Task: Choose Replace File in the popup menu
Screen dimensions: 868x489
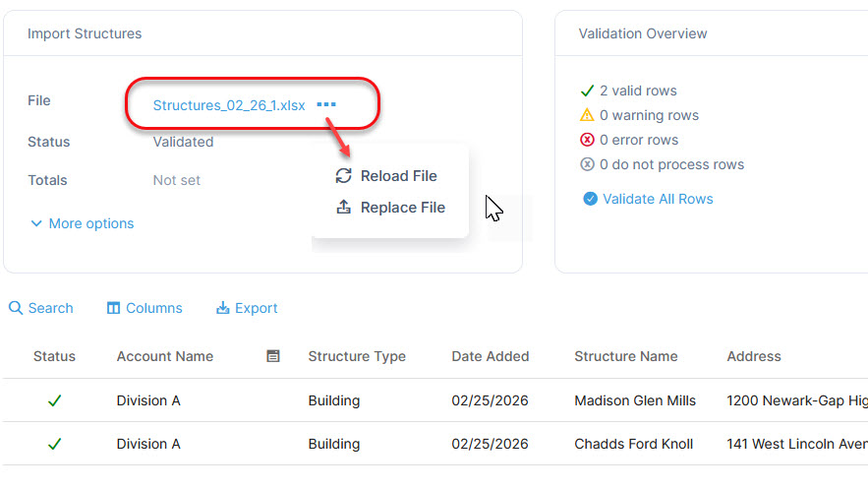Action: tap(402, 208)
